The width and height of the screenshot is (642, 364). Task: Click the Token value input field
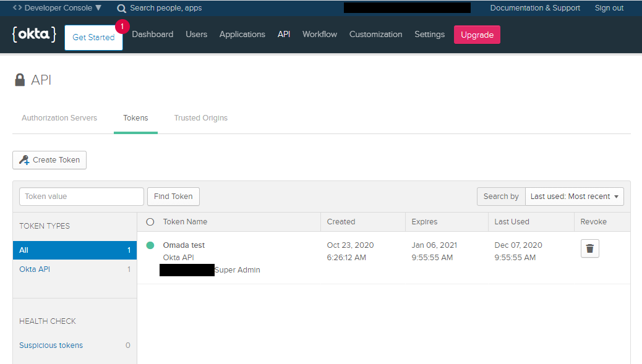click(82, 197)
